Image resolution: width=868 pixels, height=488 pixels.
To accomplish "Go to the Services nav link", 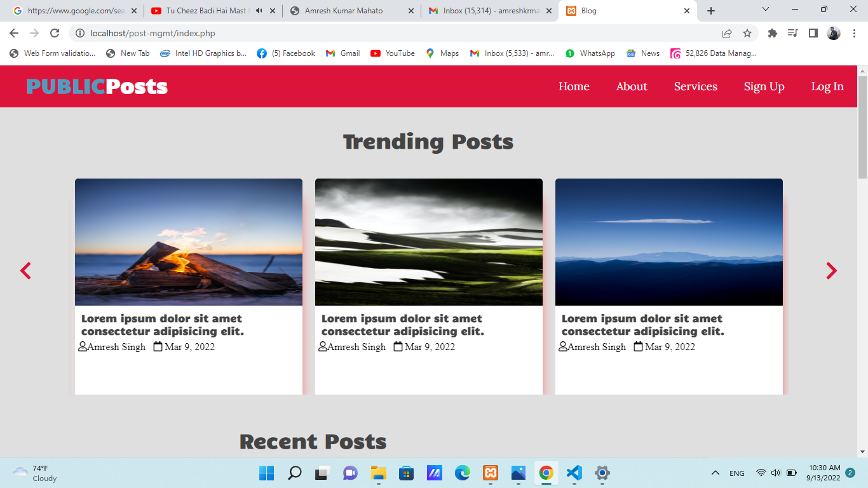I will tap(695, 86).
